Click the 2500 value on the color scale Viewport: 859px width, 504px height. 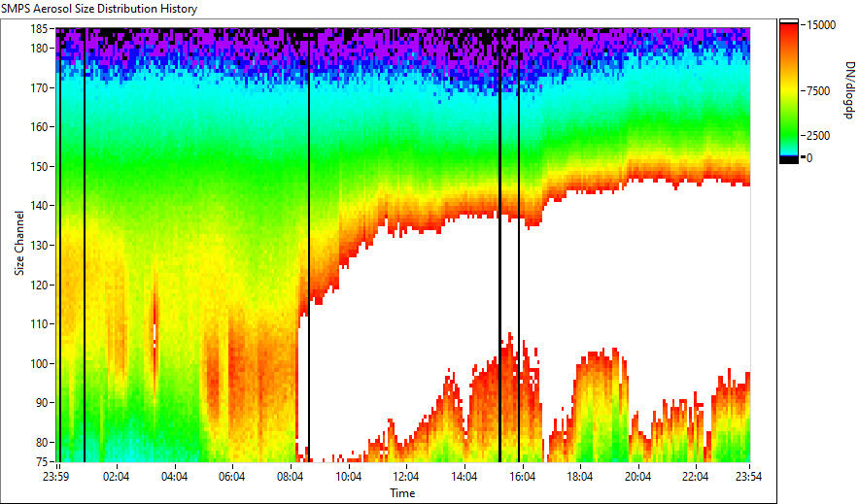click(818, 136)
